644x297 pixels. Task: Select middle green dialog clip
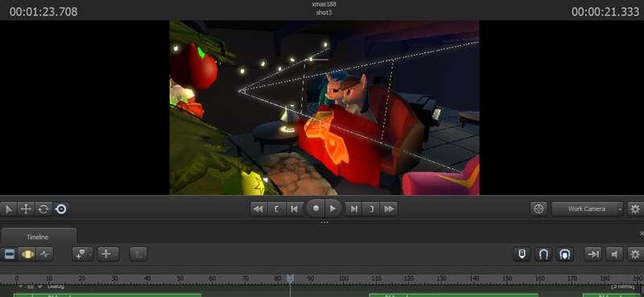[454, 295]
